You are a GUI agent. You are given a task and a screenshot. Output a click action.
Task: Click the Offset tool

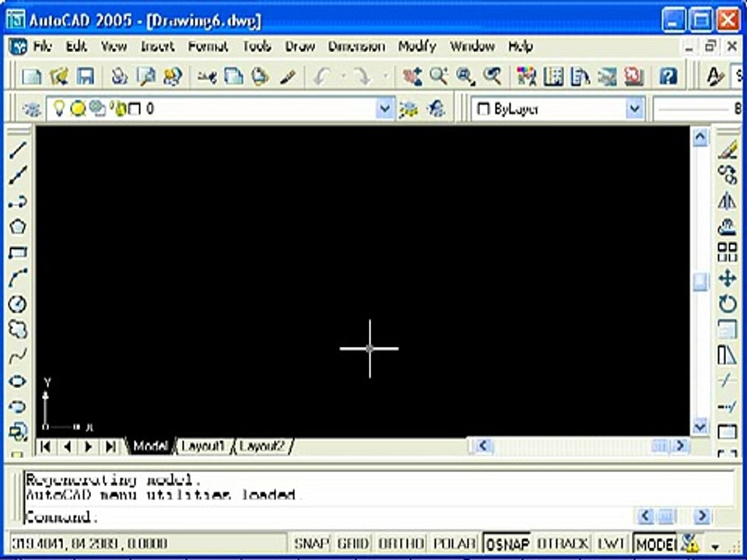click(x=728, y=226)
